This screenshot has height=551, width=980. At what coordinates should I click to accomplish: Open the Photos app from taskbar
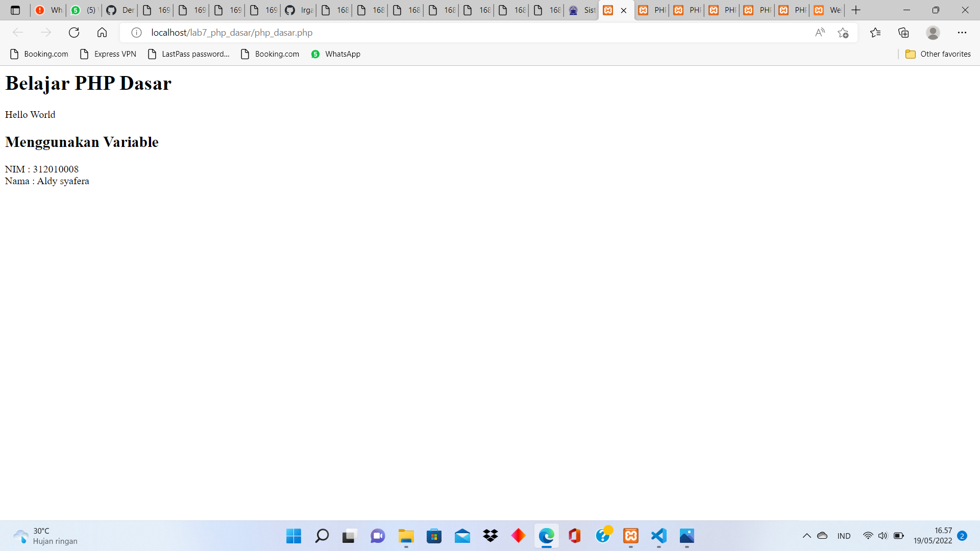(x=687, y=536)
